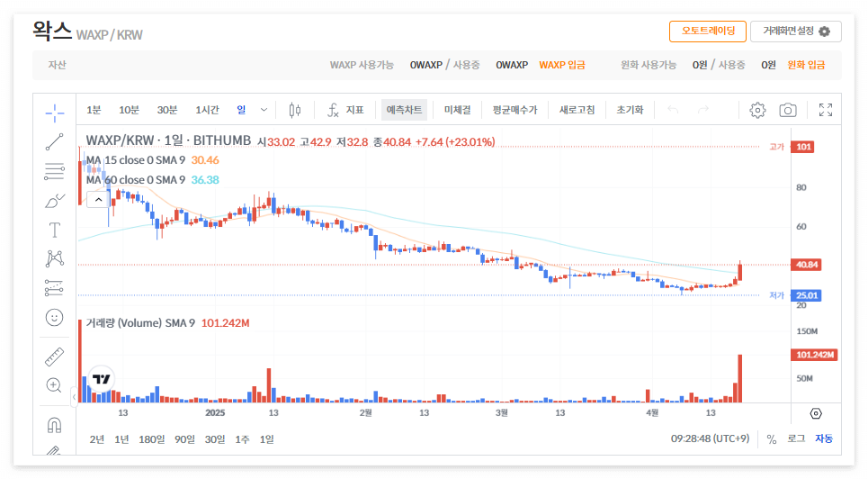Open the candlestick chart type selector
Viewport: 868px width, 479px height.
click(295, 111)
